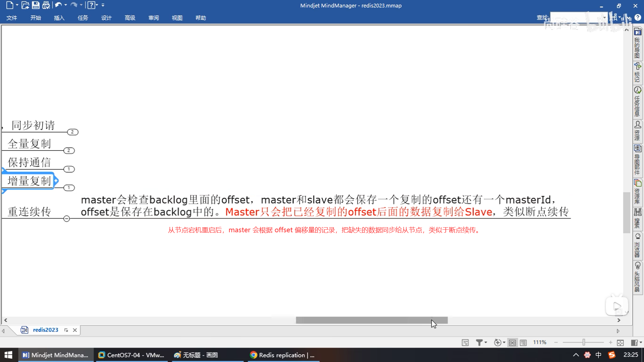This screenshot has width=644, height=362.
Task: Open the 我的导图 side panel
Action: [637, 44]
